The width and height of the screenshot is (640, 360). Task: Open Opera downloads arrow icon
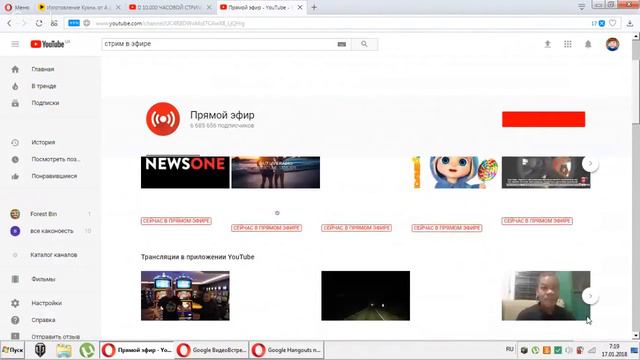(x=630, y=24)
